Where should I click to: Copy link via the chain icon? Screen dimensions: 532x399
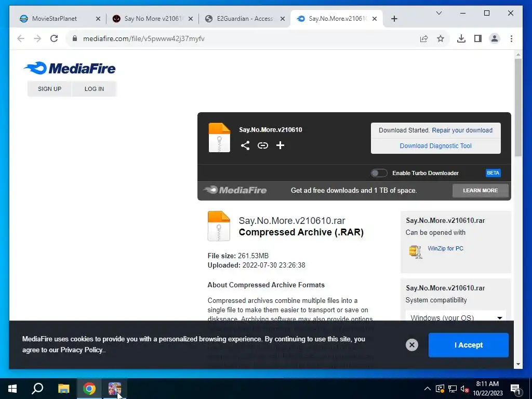(x=262, y=145)
